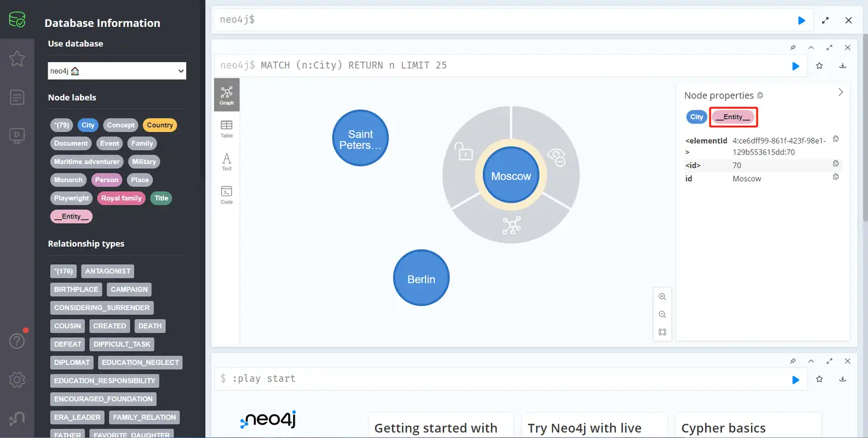The height and width of the screenshot is (438, 868).
Task: Click the *(176) relationship type
Action: [x=63, y=271]
